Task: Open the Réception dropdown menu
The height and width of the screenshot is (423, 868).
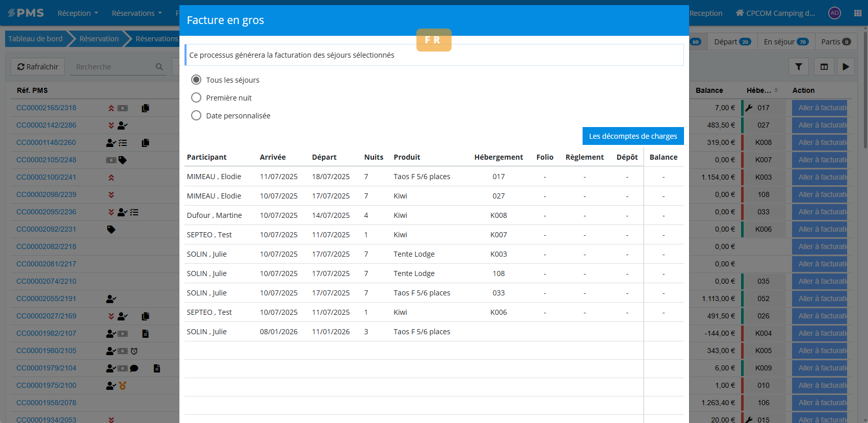Action: [77, 13]
